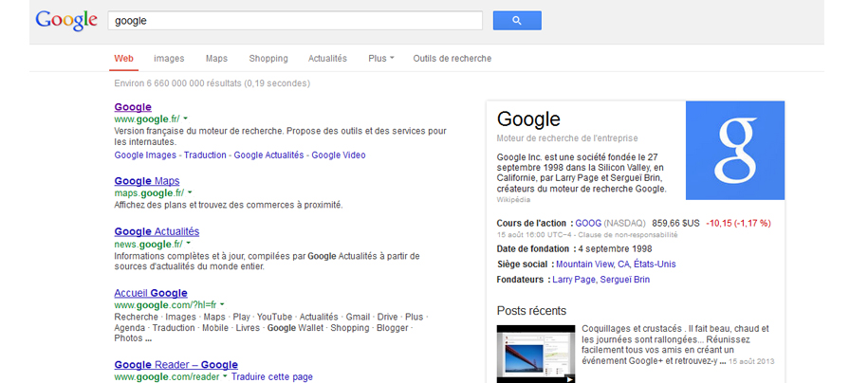Follow the Traduction sitelink
Image resolution: width=868 pixels, height=383 pixels.
point(205,155)
